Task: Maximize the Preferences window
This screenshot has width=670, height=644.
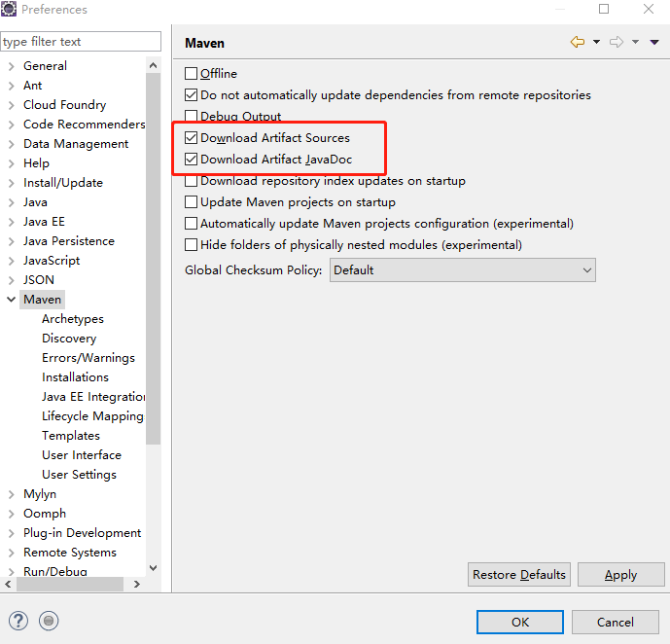Action: (604, 9)
